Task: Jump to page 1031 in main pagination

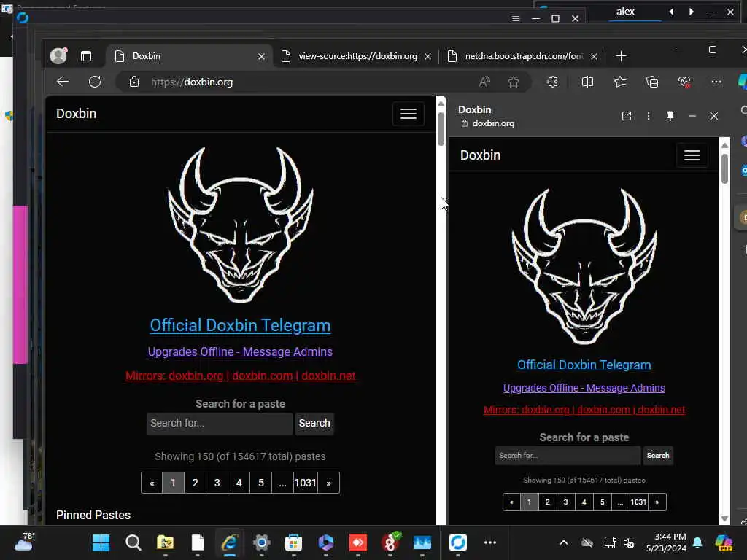Action: pos(306,483)
